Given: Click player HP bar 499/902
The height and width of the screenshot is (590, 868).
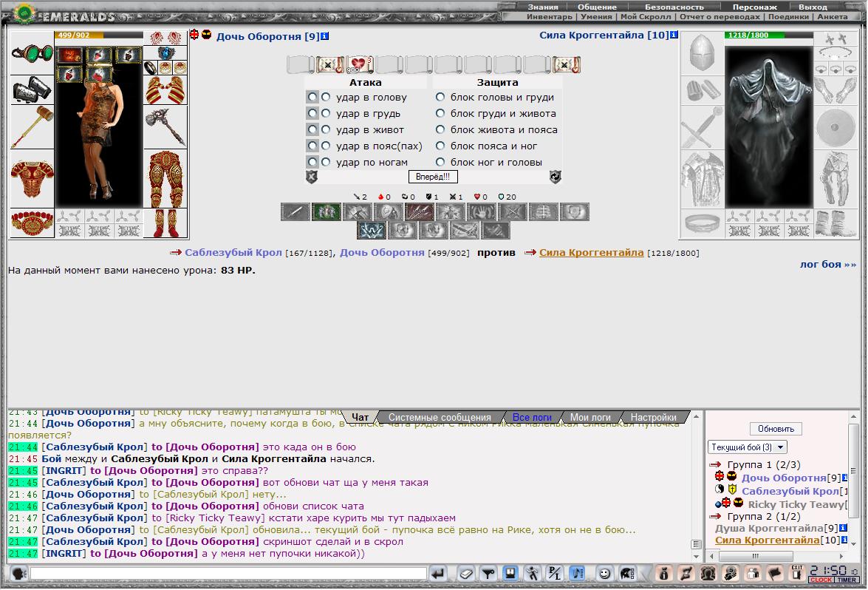Looking at the screenshot, I should (98, 35).
